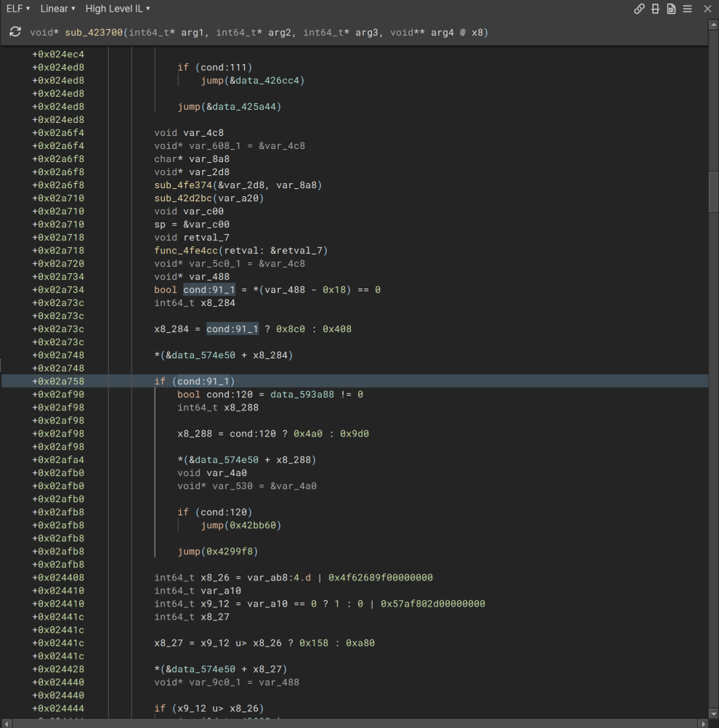The width and height of the screenshot is (719, 728).
Task: Click the sync/link view chain icon
Action: pyautogui.click(x=639, y=9)
